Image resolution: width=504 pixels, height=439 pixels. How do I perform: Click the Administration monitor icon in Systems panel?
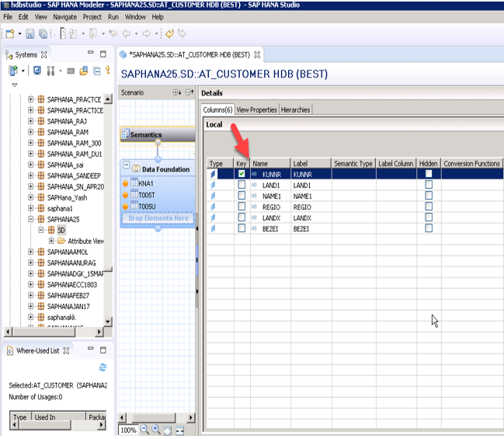(x=37, y=71)
